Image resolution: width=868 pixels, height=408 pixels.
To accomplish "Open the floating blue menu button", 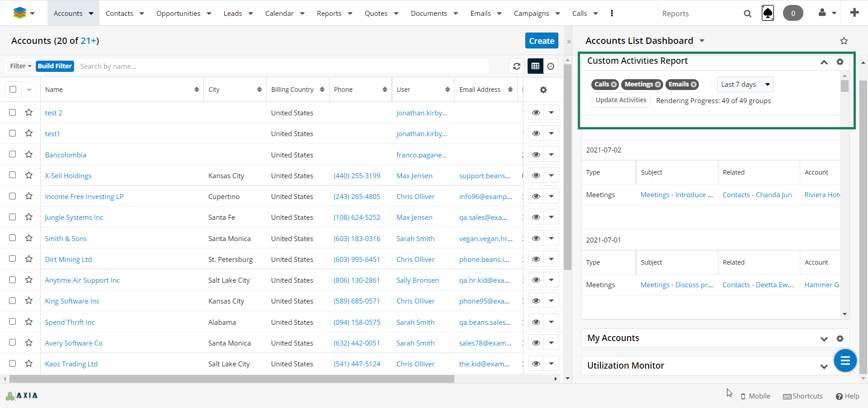I will (845, 361).
